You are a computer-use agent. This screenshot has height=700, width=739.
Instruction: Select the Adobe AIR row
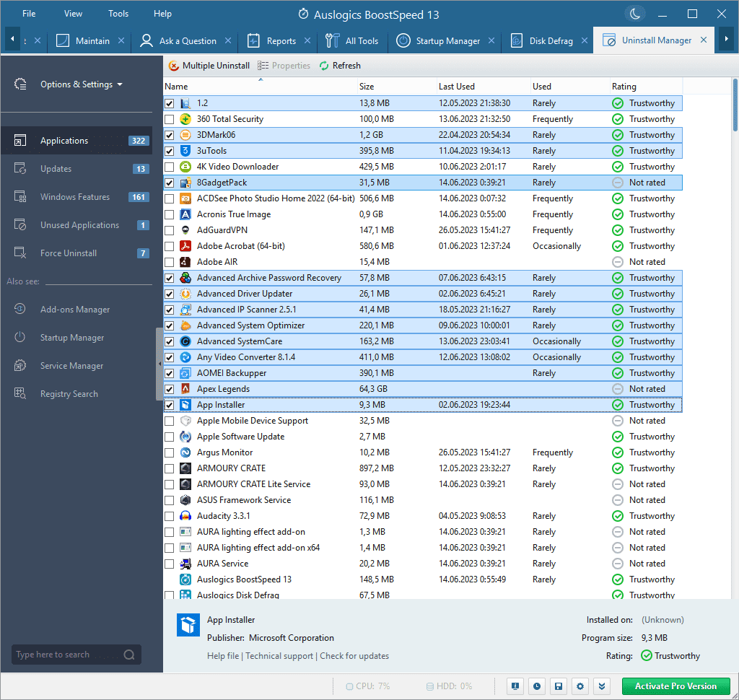click(x=423, y=262)
